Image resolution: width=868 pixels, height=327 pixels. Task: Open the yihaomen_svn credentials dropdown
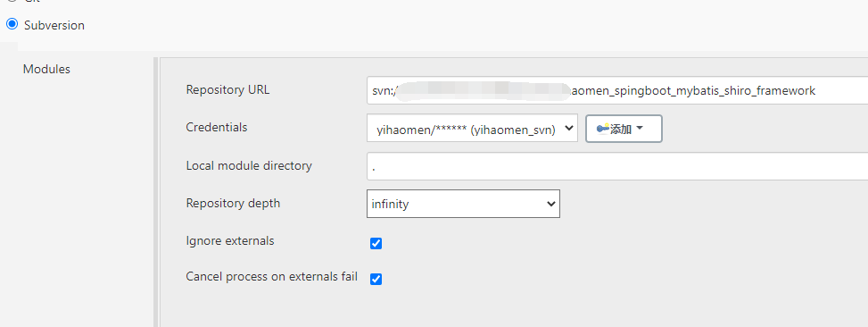point(472,129)
